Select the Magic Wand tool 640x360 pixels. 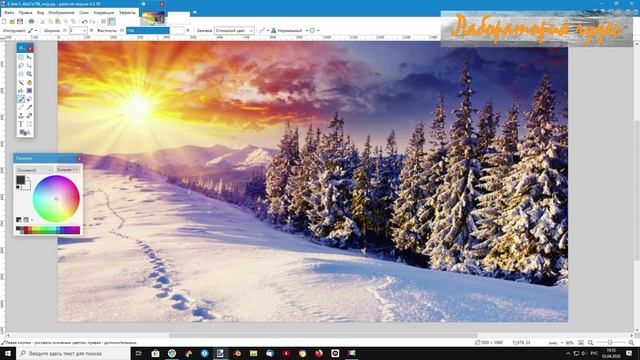21,82
